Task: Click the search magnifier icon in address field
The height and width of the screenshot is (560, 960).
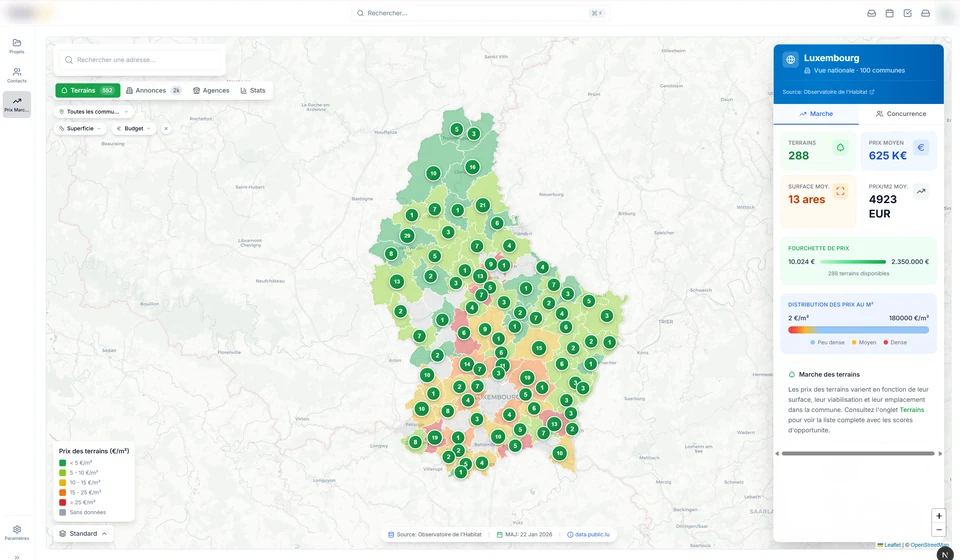Action: point(69,60)
